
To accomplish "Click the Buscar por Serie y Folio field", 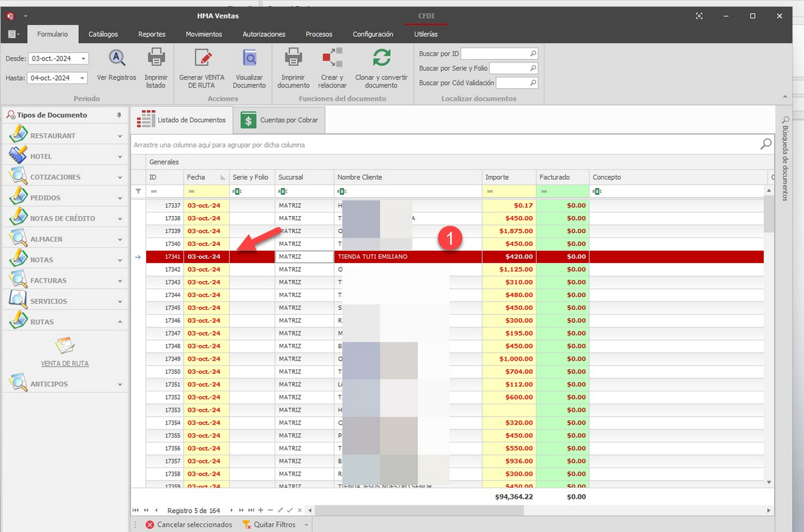I will pos(513,68).
